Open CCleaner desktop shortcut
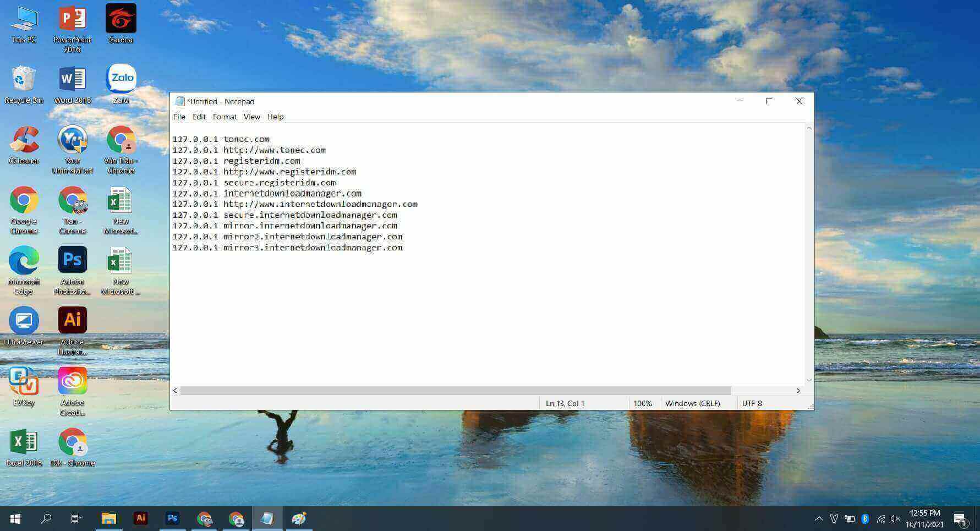Viewport: 980px width, 531px height. 24,146
